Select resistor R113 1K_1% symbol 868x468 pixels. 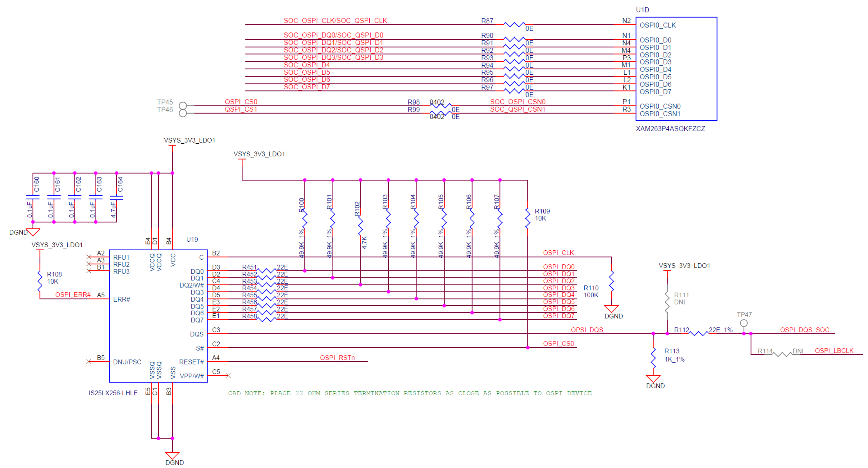(x=653, y=358)
